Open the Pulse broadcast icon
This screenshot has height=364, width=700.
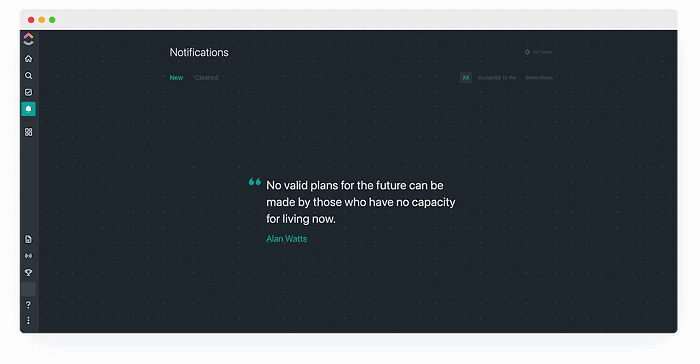(28, 256)
